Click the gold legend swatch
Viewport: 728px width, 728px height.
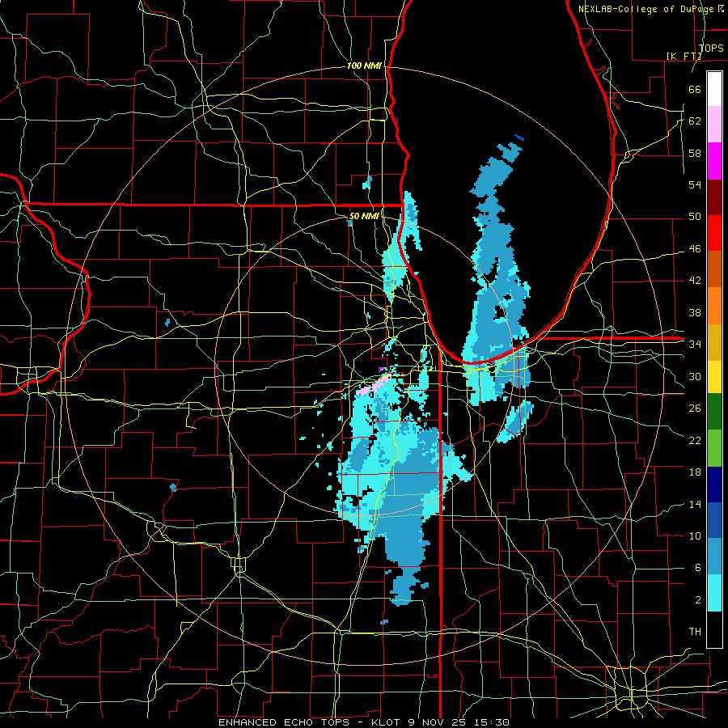coord(714,341)
